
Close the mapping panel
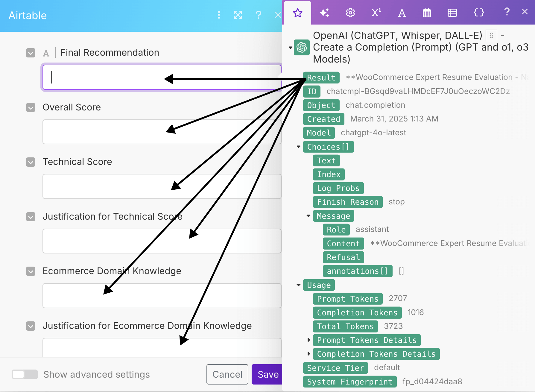(525, 12)
